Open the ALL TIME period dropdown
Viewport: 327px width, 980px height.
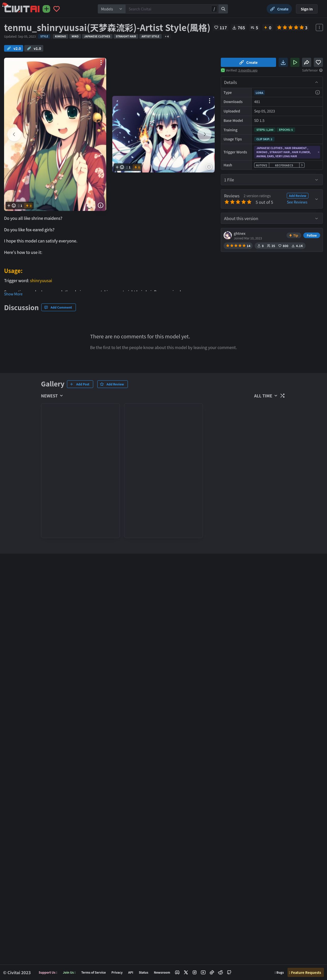[265, 396]
